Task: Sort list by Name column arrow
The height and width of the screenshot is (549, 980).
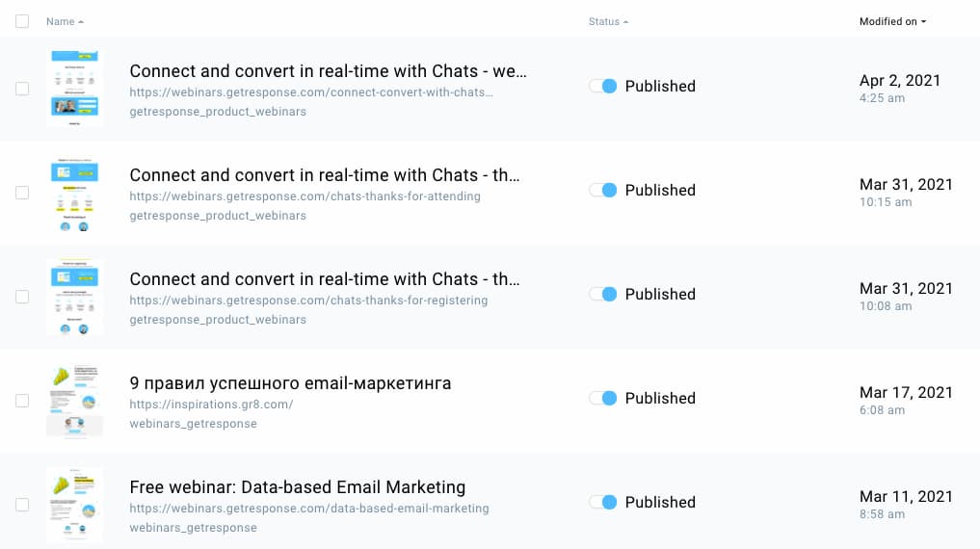Action: coord(81,21)
